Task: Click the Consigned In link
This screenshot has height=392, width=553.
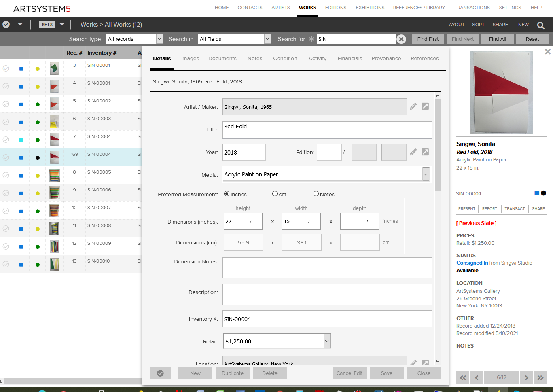Action: pos(472,263)
